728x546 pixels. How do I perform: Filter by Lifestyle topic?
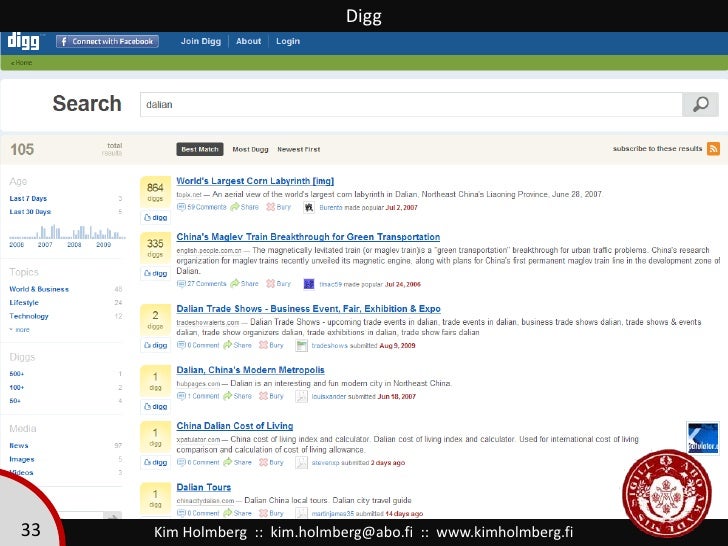click(24, 303)
